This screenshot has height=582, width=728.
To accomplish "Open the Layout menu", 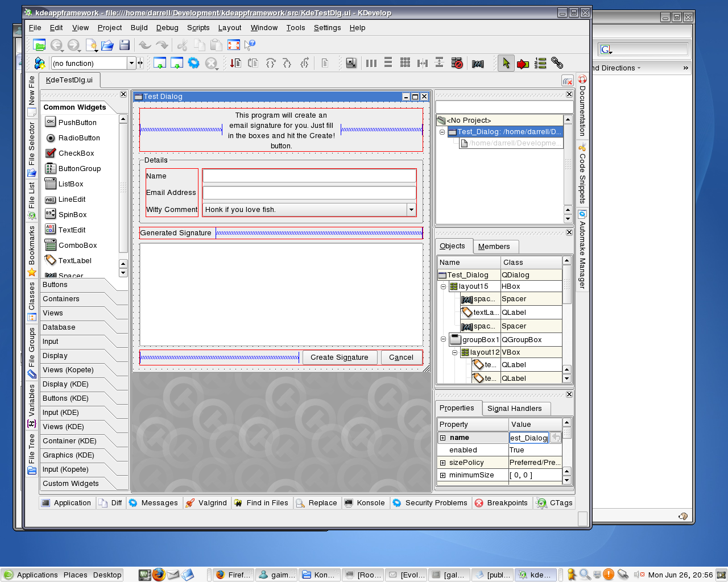I will [229, 27].
